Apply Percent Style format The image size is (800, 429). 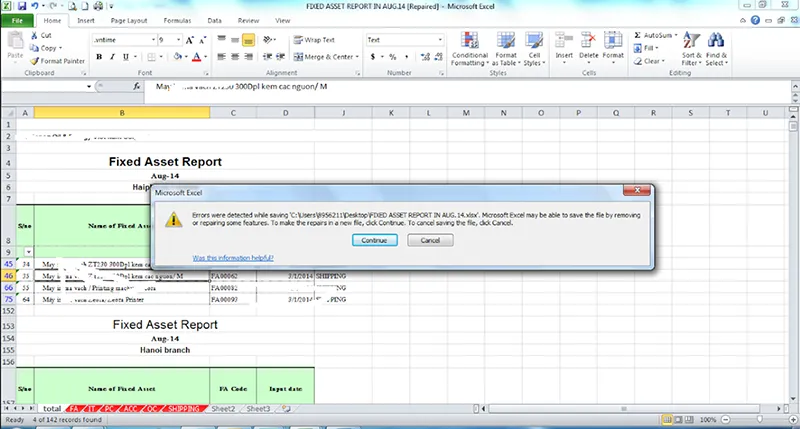[x=392, y=57]
